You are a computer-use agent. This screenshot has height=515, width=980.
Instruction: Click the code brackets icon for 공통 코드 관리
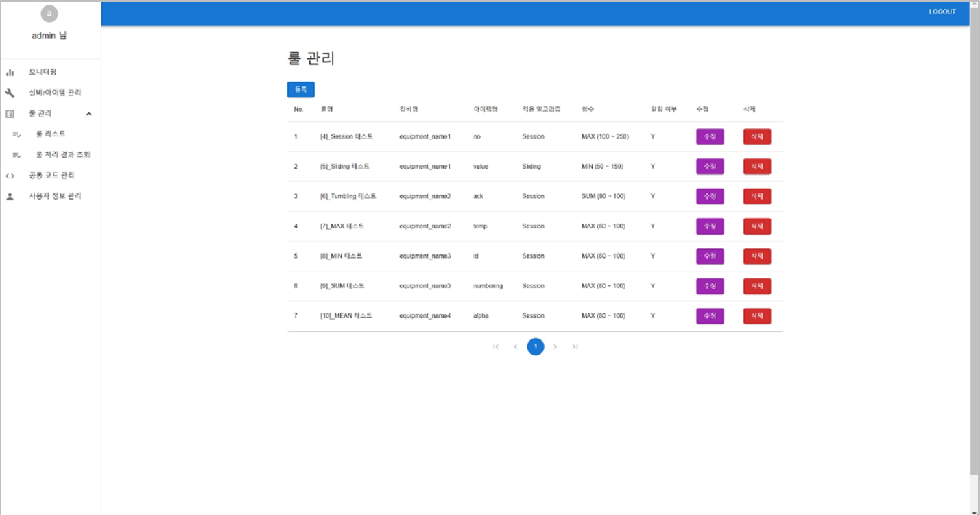point(10,176)
